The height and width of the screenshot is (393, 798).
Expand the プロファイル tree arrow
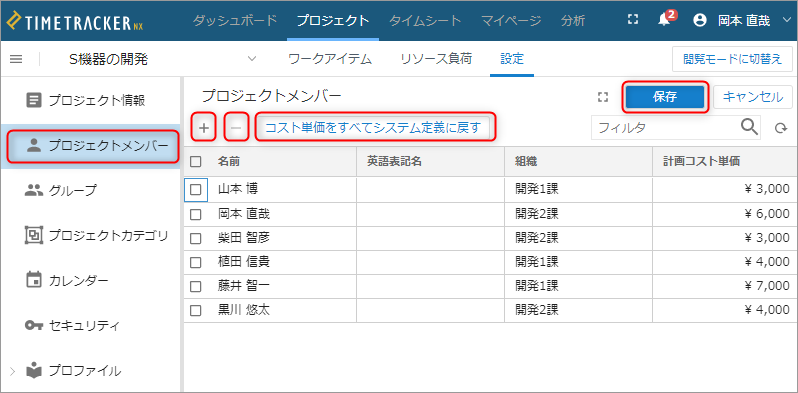13,371
